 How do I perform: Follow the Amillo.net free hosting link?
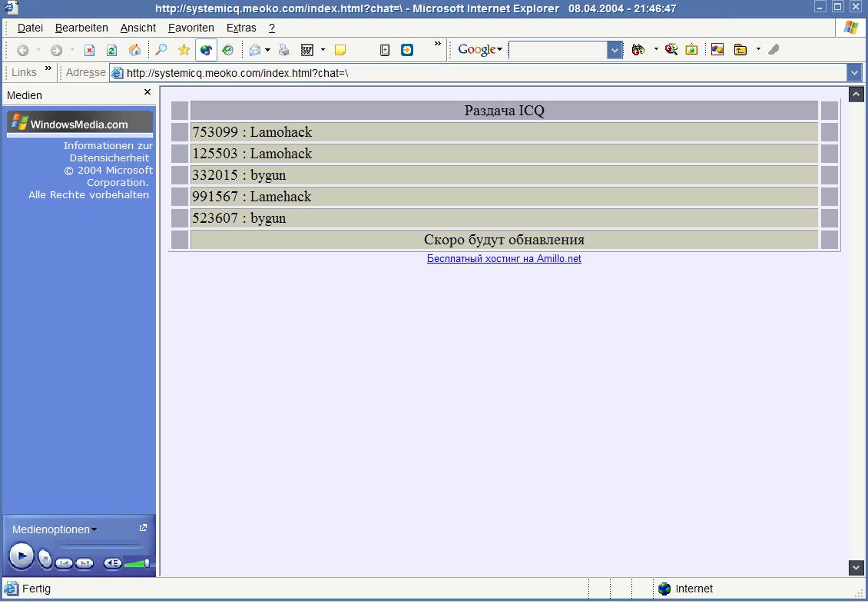pos(504,259)
